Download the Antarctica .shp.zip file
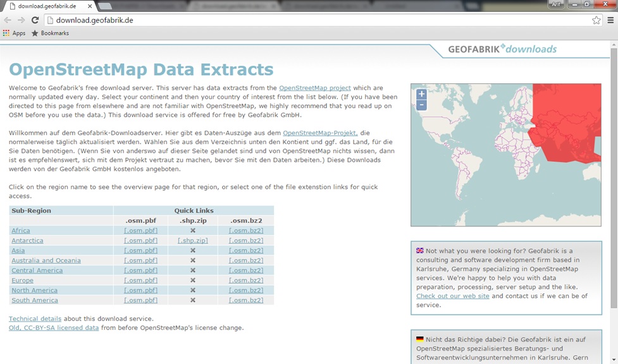The height and width of the screenshot is (364, 618). click(x=191, y=240)
